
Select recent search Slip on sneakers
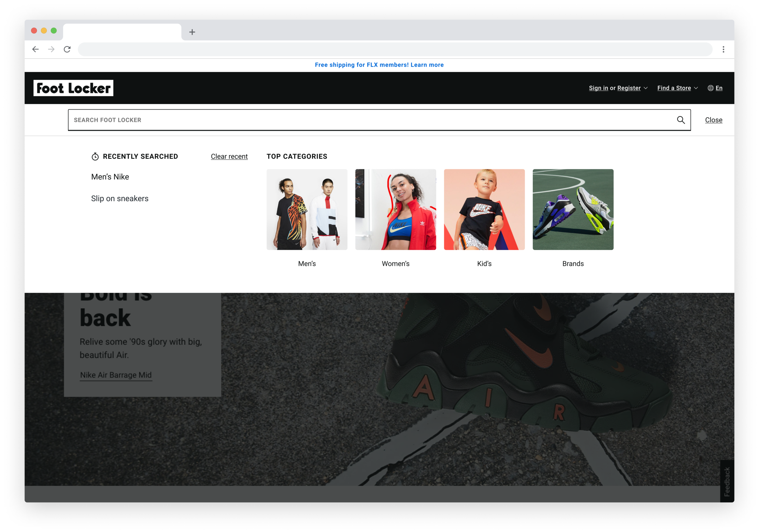click(120, 198)
